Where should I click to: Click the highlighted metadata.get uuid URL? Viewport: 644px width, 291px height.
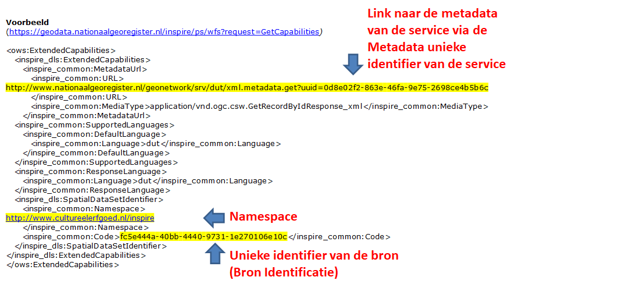click(247, 88)
